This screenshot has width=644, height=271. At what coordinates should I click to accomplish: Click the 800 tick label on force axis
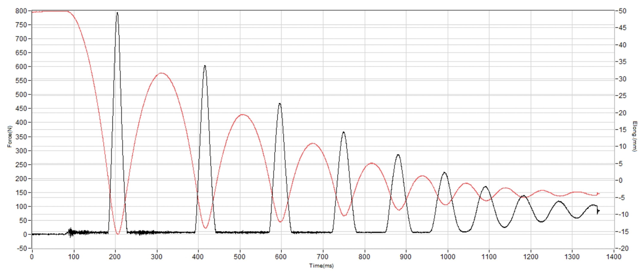(x=21, y=11)
